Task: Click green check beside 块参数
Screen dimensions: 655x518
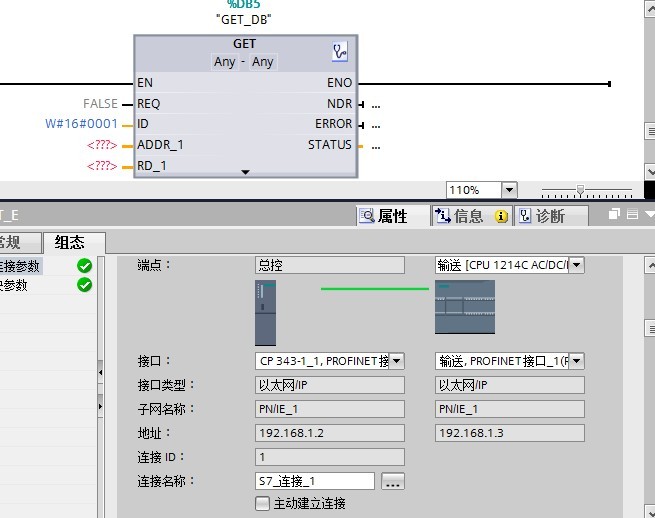Action: (84, 285)
